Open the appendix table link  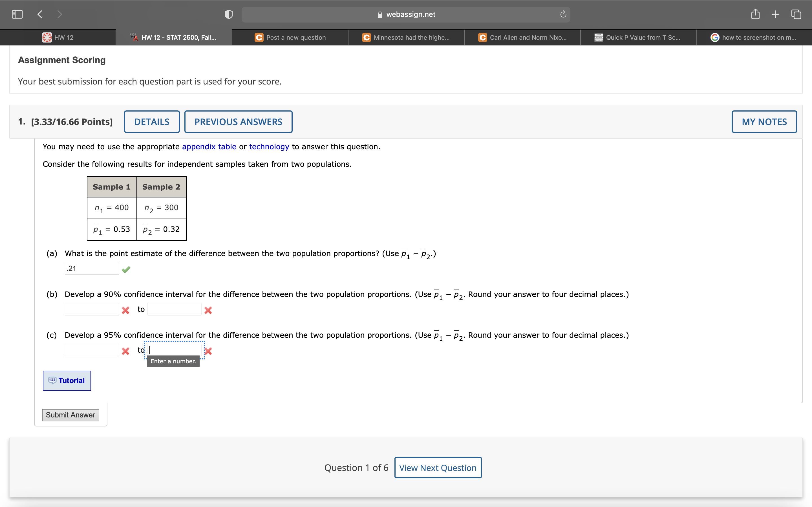click(x=209, y=146)
